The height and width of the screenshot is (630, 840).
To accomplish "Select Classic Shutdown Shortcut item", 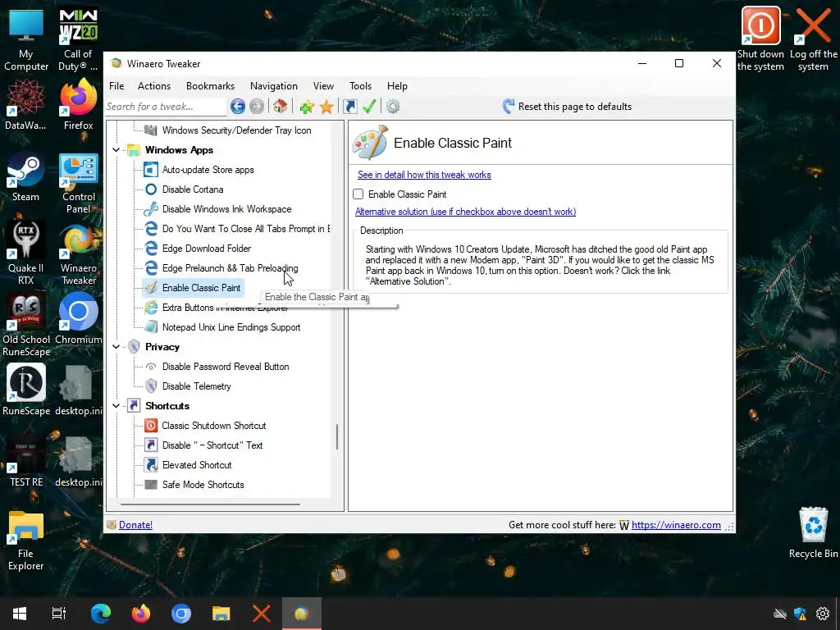I will click(213, 426).
